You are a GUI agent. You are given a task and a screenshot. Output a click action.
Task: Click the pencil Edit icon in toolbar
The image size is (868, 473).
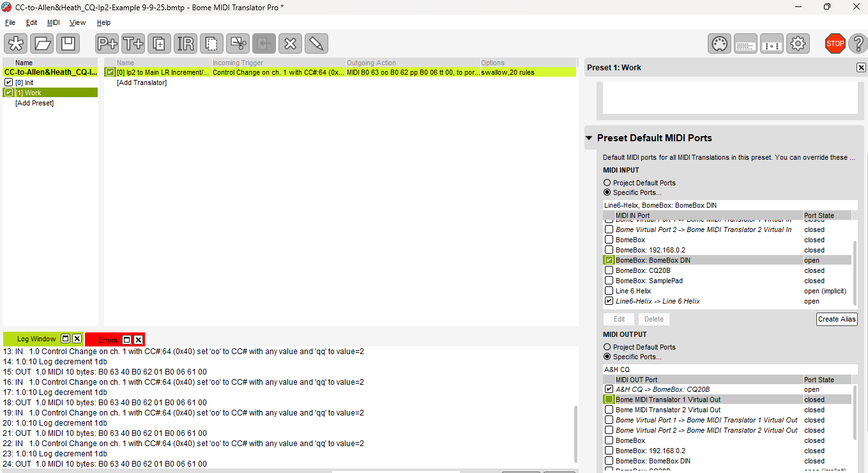click(316, 43)
